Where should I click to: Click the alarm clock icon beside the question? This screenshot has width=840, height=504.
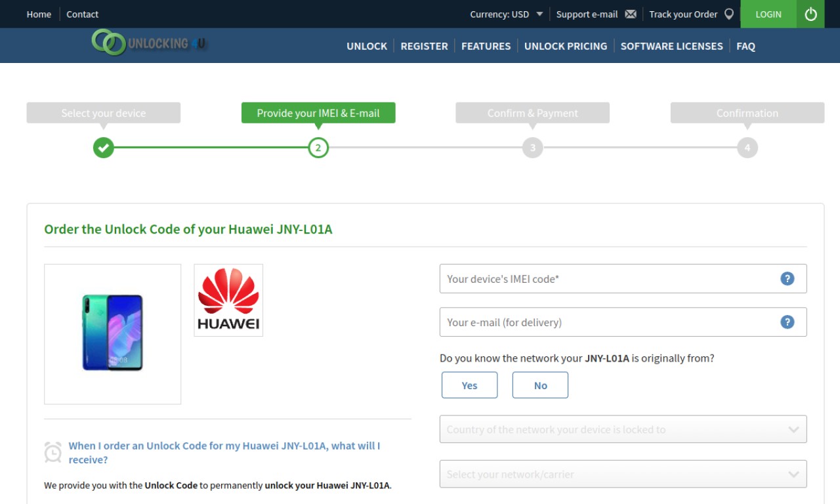53,452
